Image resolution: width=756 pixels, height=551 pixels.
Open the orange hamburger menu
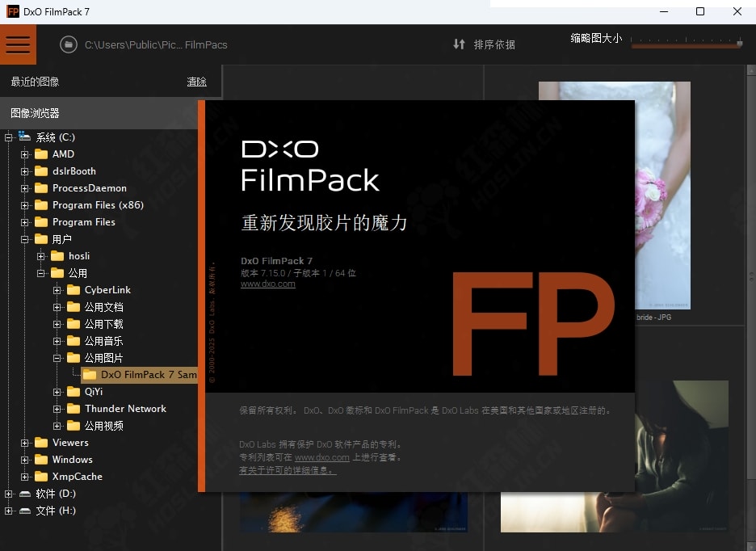[x=18, y=44]
